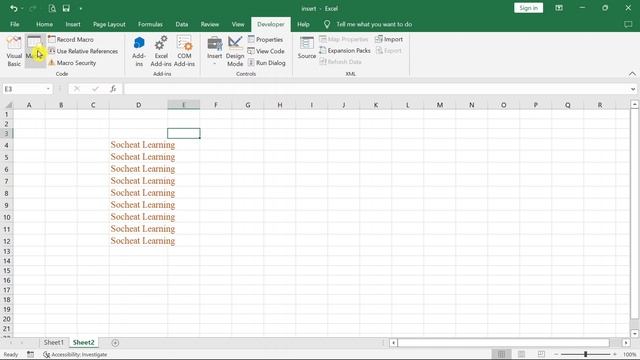Click Import XML data
640x360 pixels.
(x=389, y=39)
